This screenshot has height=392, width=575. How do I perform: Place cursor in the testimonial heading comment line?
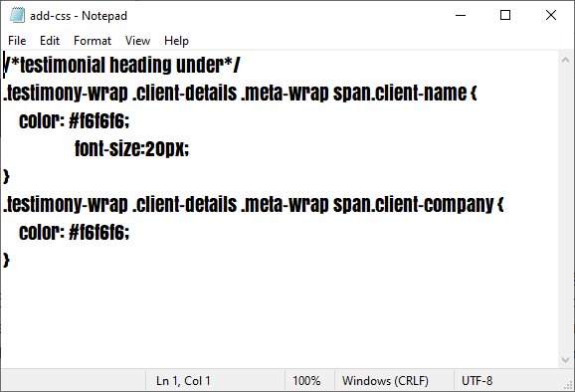pyautogui.click(x=121, y=65)
